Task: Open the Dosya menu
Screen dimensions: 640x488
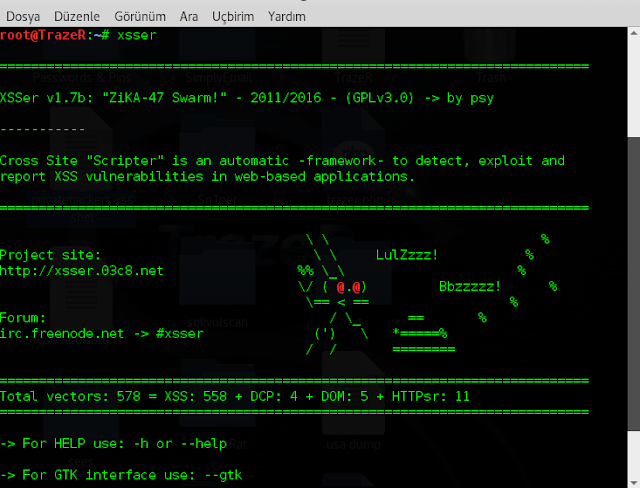Action: coord(23,16)
